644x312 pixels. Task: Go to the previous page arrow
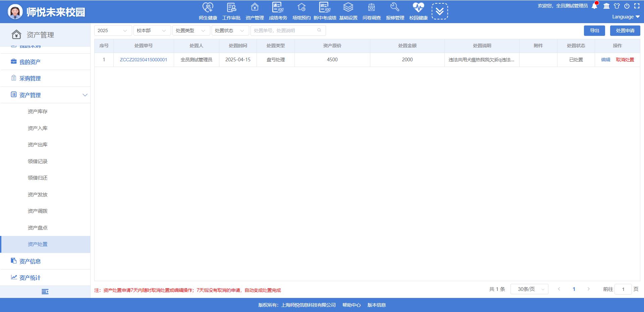pyautogui.click(x=559, y=289)
